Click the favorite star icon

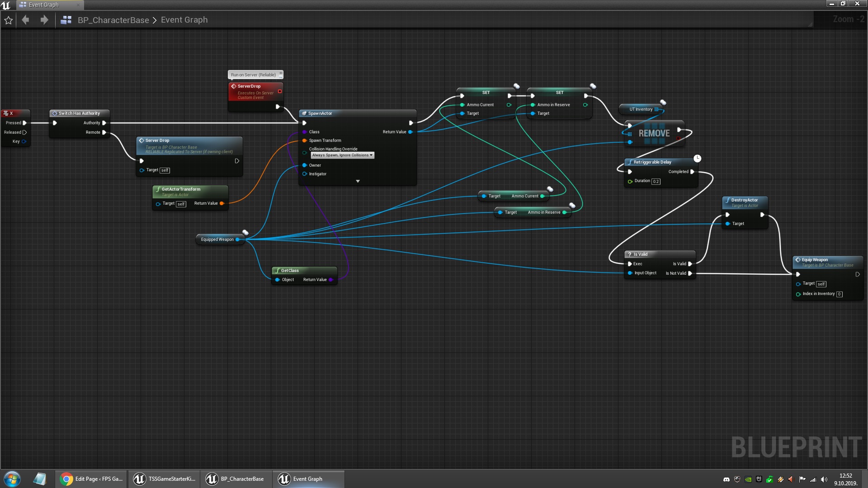pos(8,20)
